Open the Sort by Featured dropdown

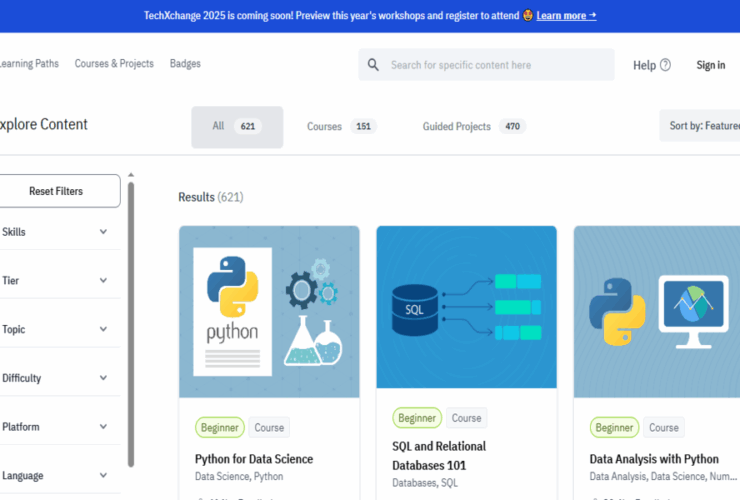tap(700, 126)
